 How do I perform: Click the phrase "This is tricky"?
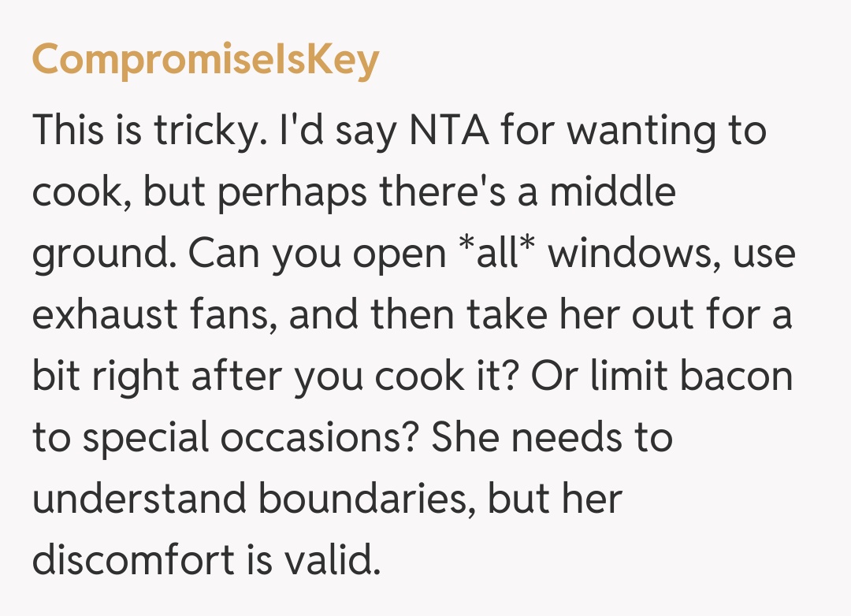tap(144, 130)
